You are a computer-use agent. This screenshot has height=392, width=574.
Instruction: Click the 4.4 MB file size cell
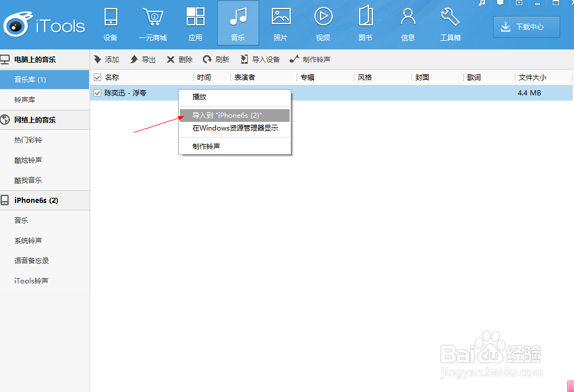pyautogui.click(x=529, y=93)
